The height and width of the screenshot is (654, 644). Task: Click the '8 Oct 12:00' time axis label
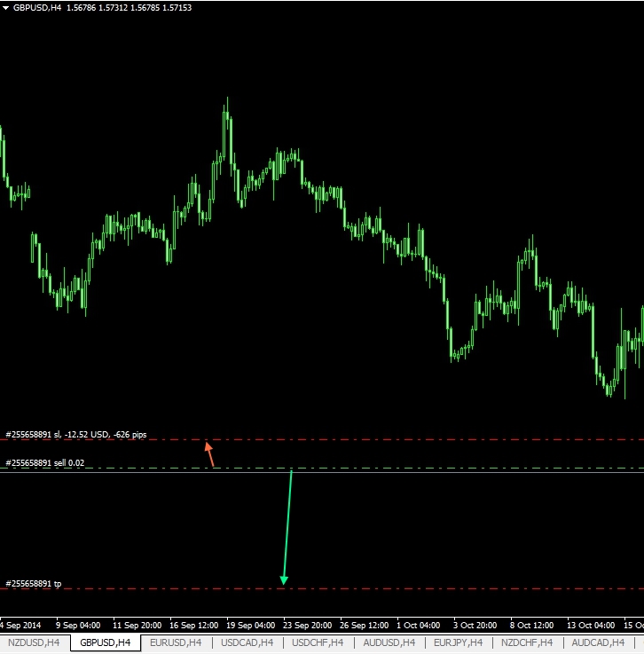click(532, 626)
